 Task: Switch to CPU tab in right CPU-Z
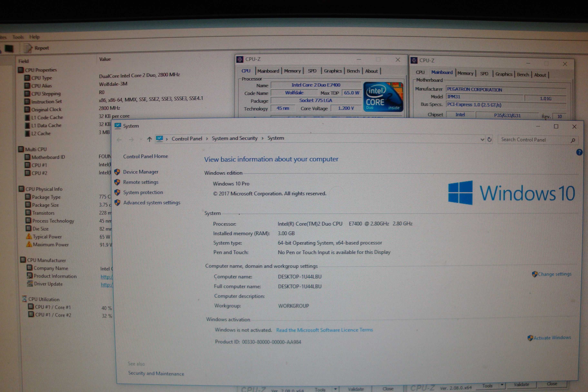click(420, 72)
